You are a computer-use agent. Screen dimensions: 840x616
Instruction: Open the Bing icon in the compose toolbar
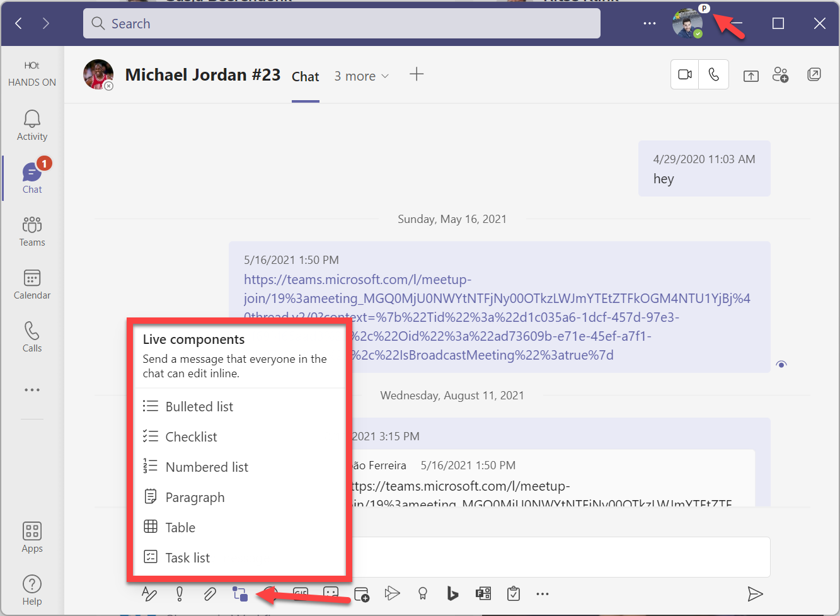pos(452,593)
